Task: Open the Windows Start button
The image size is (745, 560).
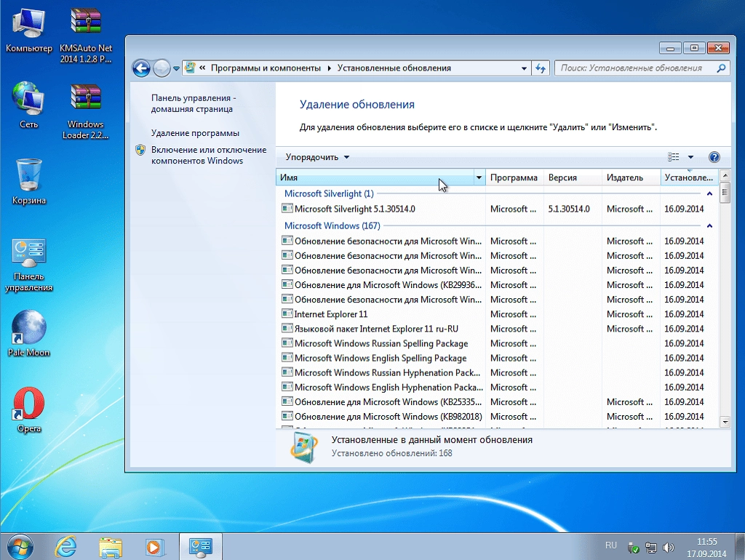Action: point(20,547)
